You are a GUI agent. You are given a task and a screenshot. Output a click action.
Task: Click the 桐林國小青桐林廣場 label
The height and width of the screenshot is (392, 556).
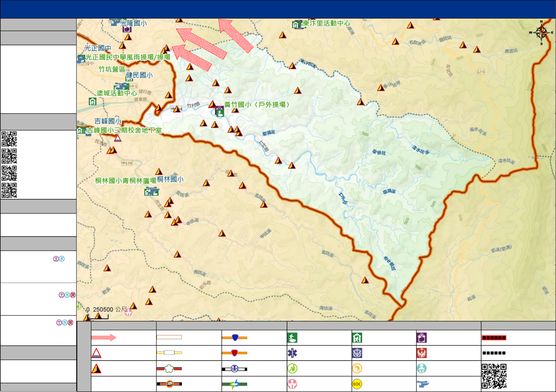pyautogui.click(x=125, y=181)
